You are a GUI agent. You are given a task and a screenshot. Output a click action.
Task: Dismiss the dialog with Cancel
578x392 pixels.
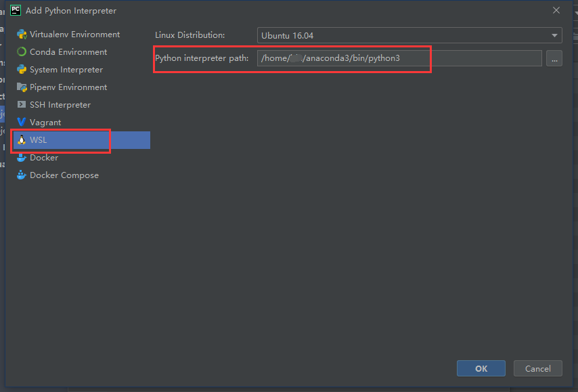pos(537,368)
